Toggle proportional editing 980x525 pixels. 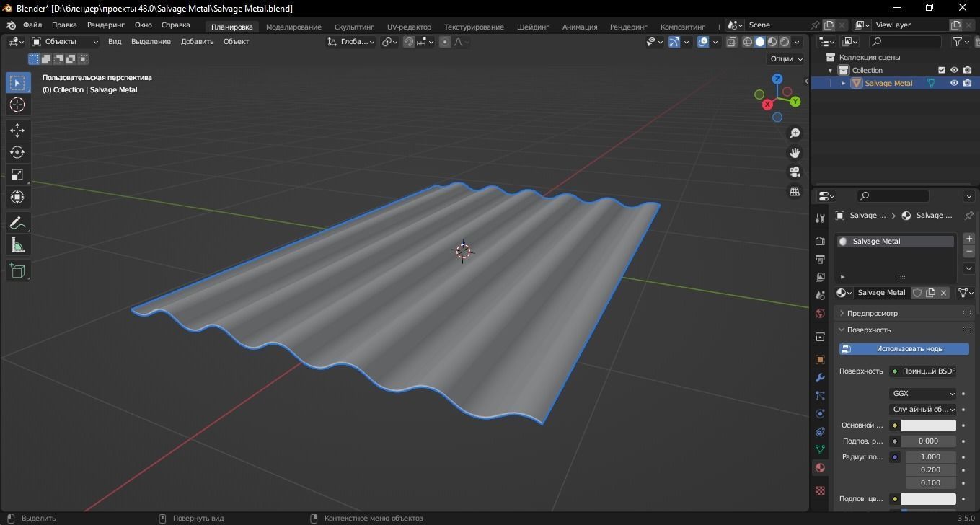pos(445,42)
